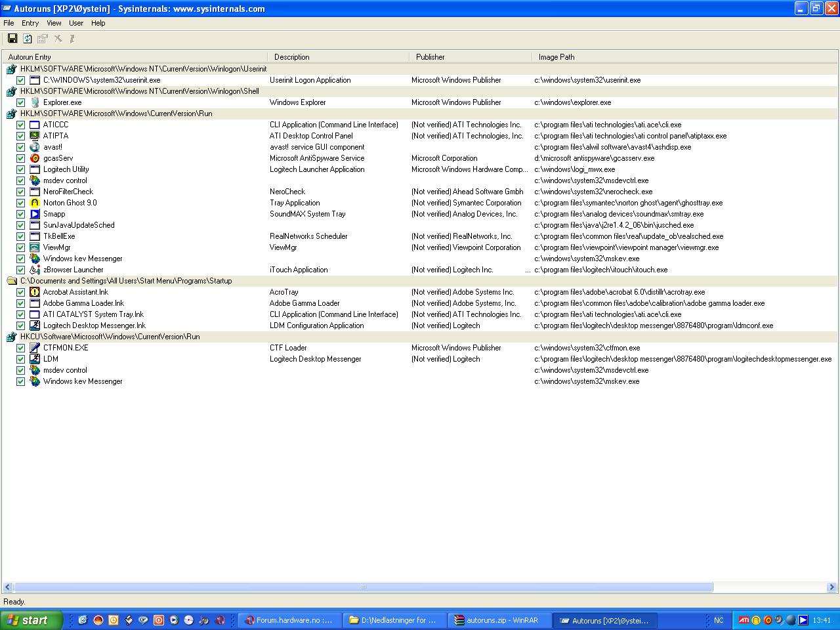840x630 pixels.
Task: Click the SoundMAX play icon in tray
Action: [803, 620]
